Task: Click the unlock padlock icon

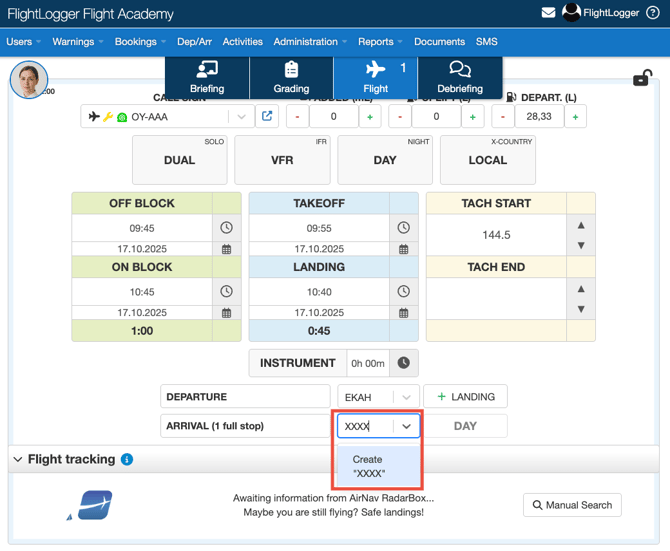Action: pos(642,78)
